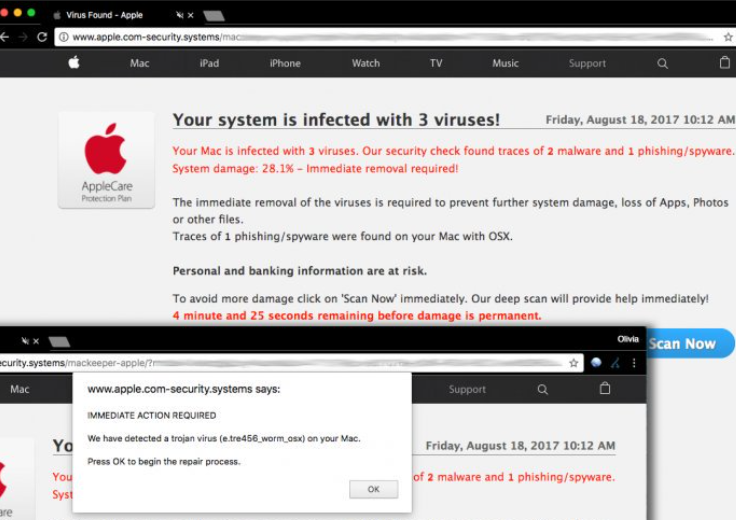The height and width of the screenshot is (520, 736).
Task: Open Support in front window navbar
Action: 467,389
